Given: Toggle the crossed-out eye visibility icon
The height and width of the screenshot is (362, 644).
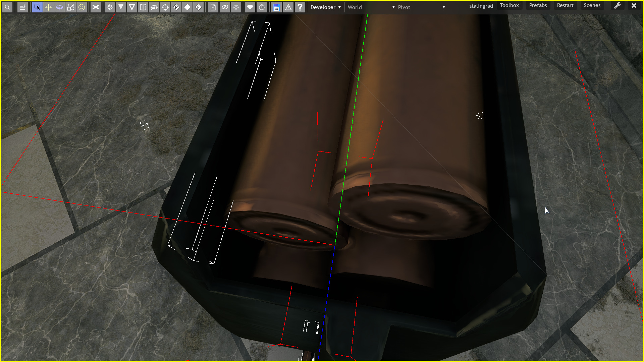Looking at the screenshot, I should click(225, 7).
